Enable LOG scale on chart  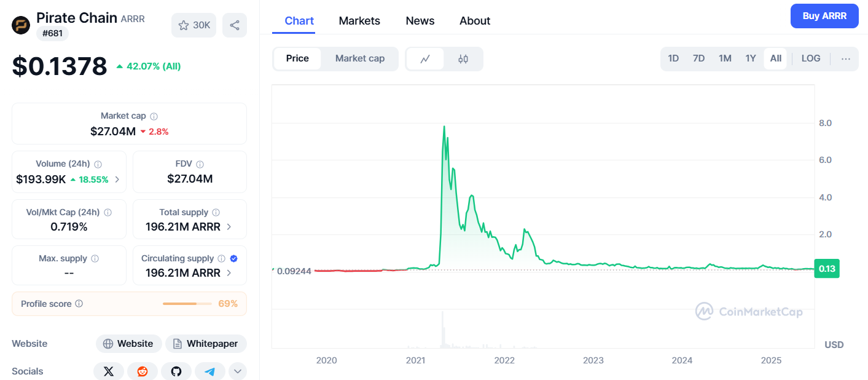[x=811, y=58]
